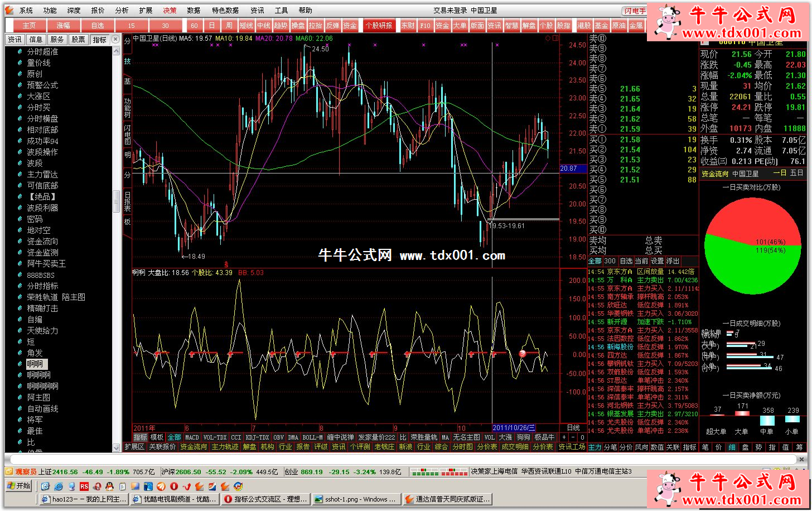Image resolution: width=812 pixels, height=511 pixels.
Task: Select MACD indicator tab below chart
Action: (192, 437)
